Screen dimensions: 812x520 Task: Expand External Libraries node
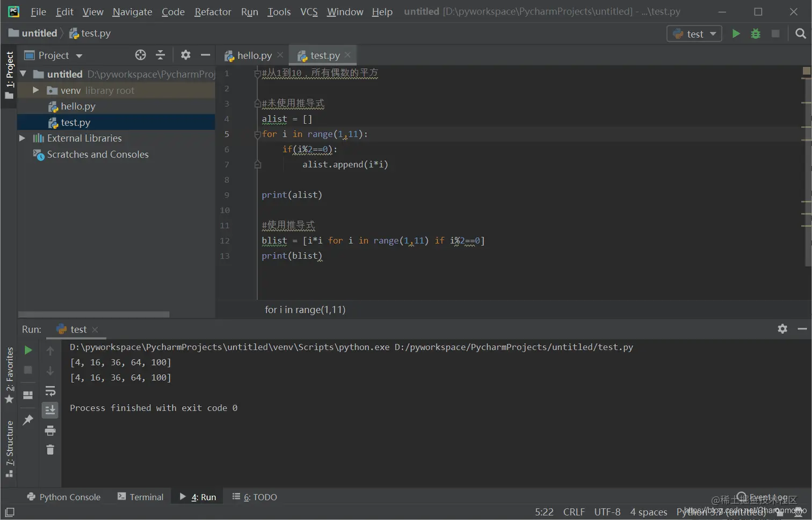23,138
